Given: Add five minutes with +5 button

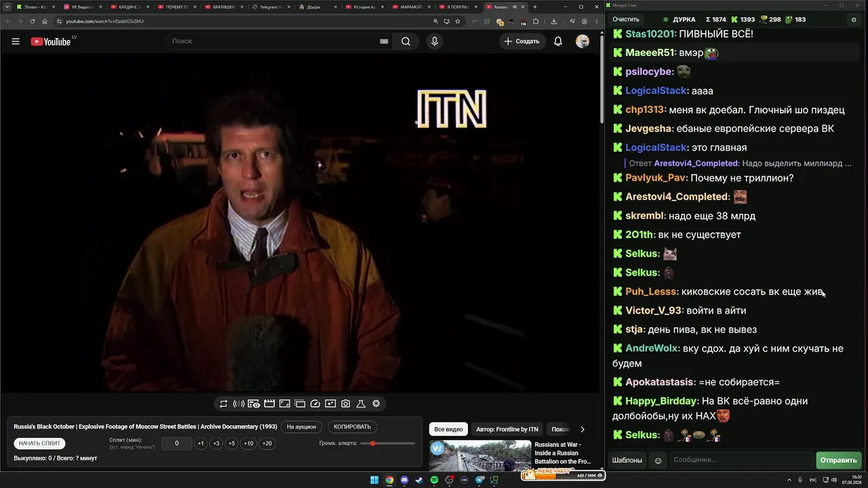Looking at the screenshot, I should pyautogui.click(x=232, y=443).
